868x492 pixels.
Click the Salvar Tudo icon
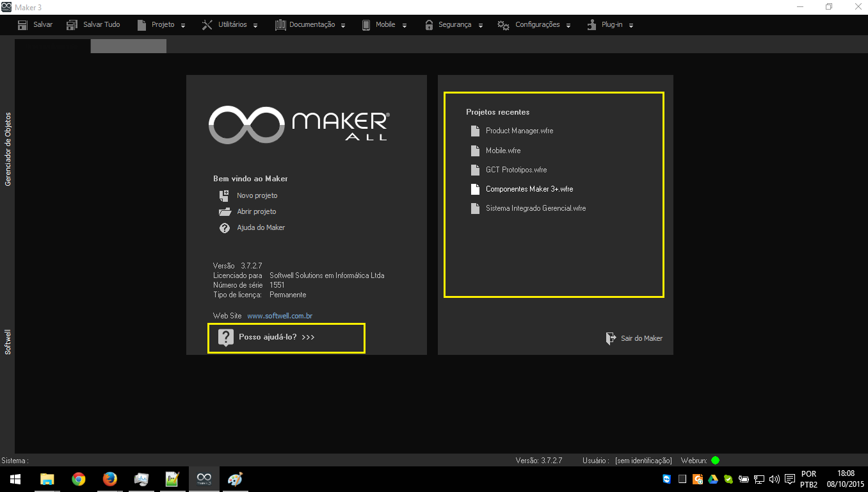(72, 25)
